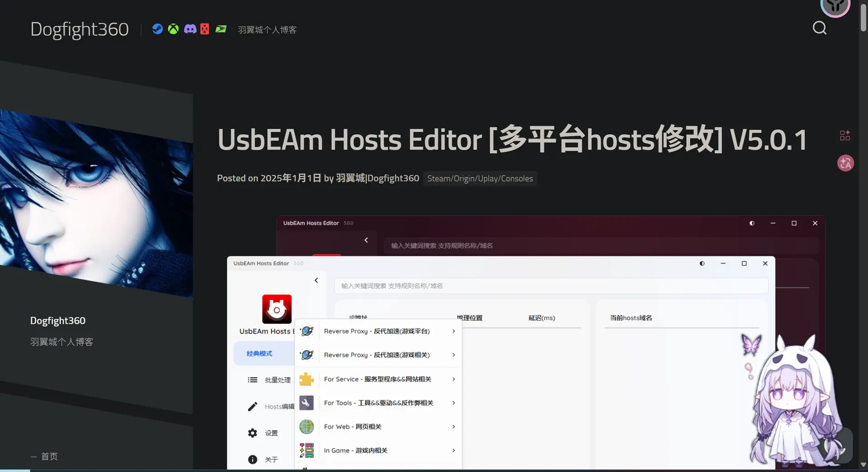Click the In Game list icon
This screenshot has height=472, width=868.
tap(307, 450)
